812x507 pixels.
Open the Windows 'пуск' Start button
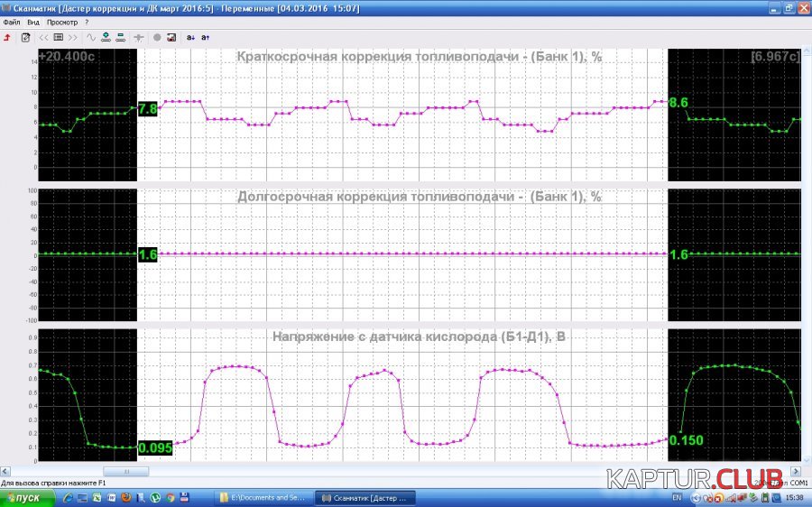[x=27, y=498]
